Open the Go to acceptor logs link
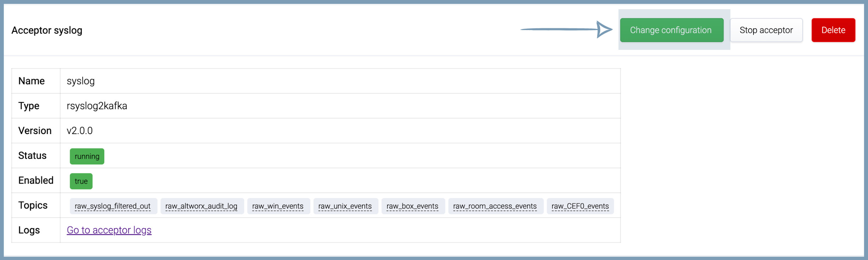The image size is (868, 260). pos(109,230)
